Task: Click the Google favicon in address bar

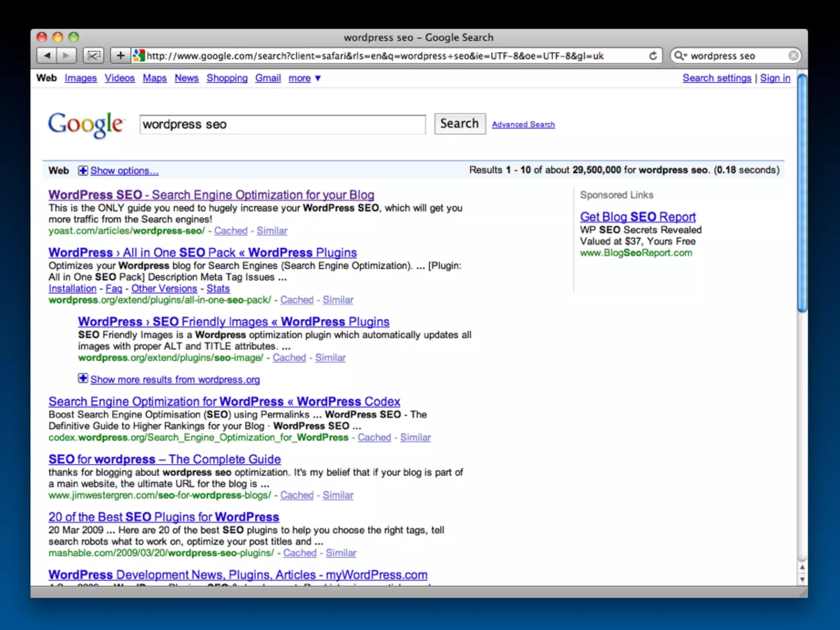Action: tap(139, 55)
